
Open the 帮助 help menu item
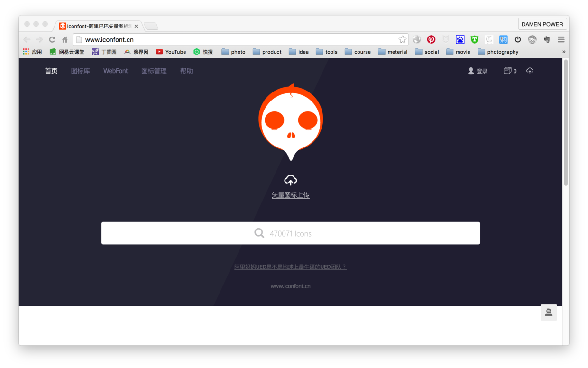click(186, 71)
